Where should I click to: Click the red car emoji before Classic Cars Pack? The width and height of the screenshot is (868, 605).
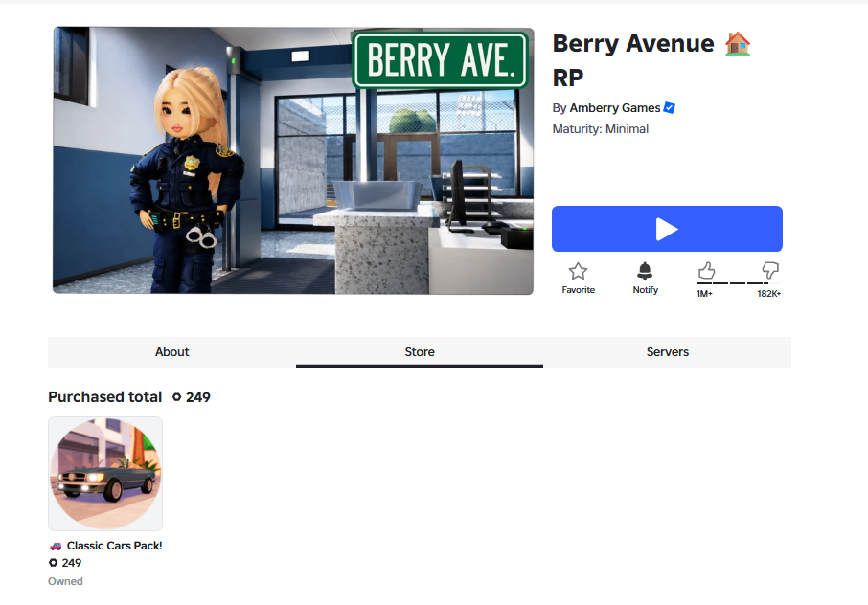(56, 547)
